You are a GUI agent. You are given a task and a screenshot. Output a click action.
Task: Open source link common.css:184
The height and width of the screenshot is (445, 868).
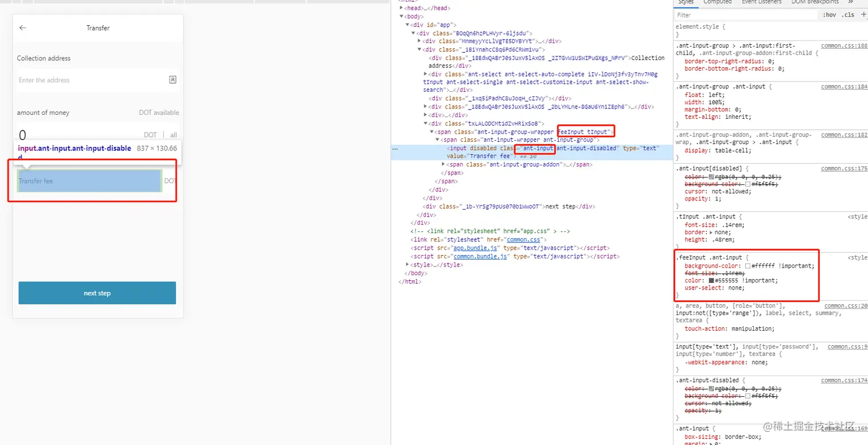(x=844, y=87)
